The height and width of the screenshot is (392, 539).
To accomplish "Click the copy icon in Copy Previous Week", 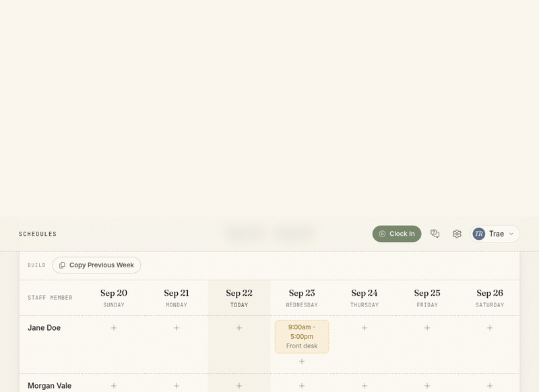I will pos(62,265).
